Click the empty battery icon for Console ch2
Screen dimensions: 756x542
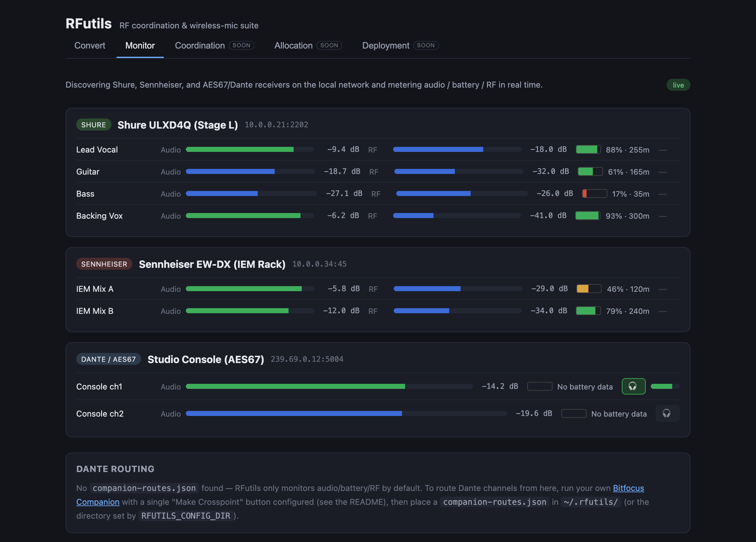574,413
